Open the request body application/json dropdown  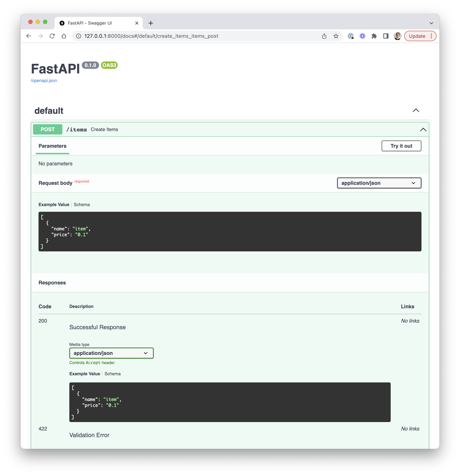(379, 183)
